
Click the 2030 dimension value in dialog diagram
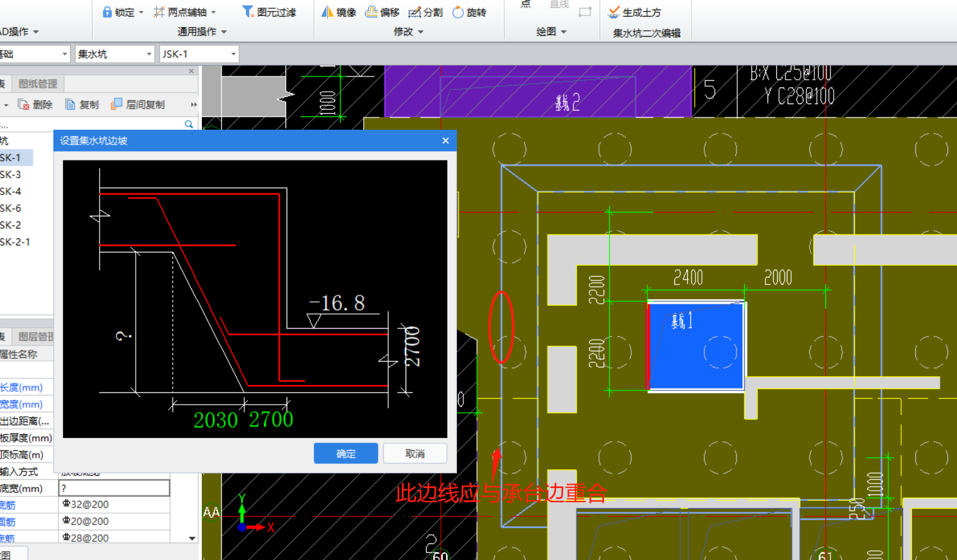(215, 420)
